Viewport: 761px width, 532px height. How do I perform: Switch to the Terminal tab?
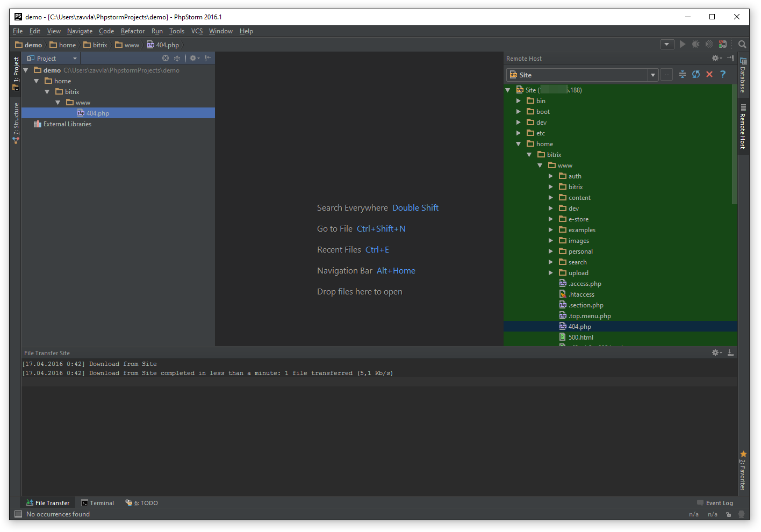coord(98,503)
